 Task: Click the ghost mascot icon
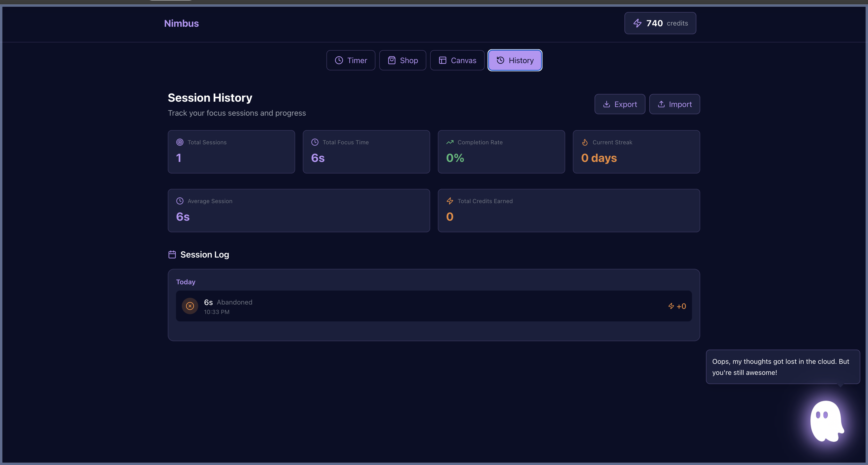826,421
